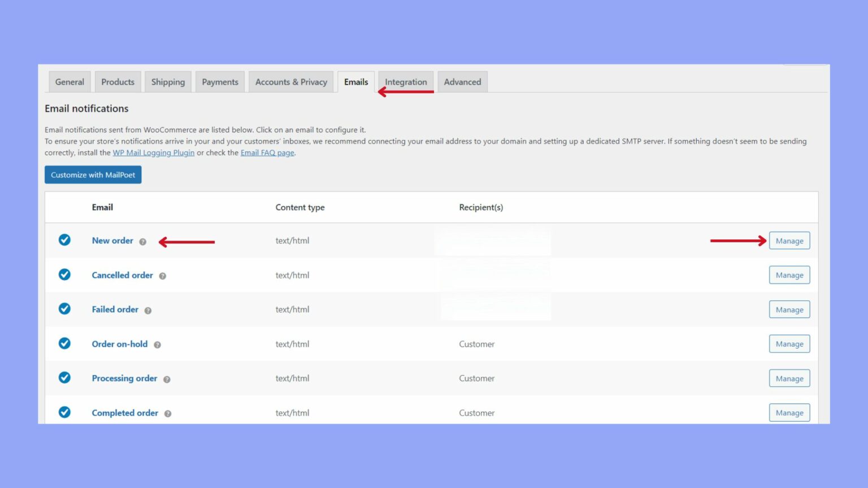
Task: Click the enabled checkmark for New order
Action: point(64,240)
